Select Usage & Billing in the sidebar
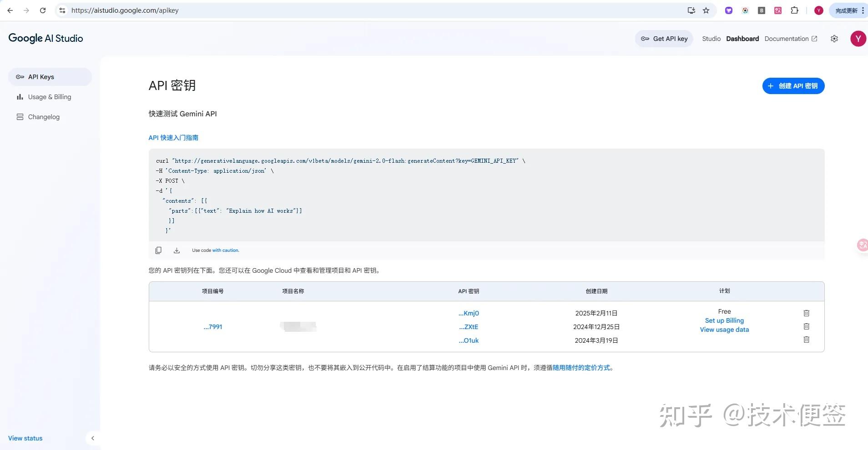 [x=49, y=97]
